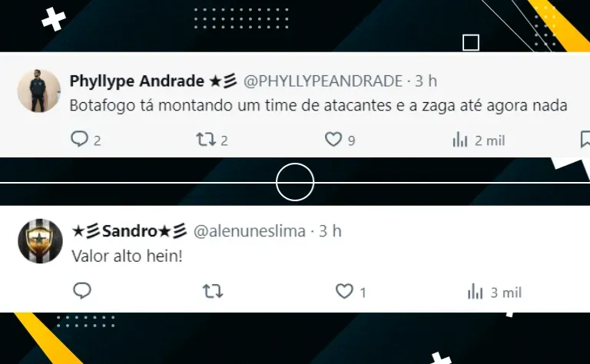Screen dimensions: 590x364
Task: Open Phyllype Andrade's profile picture
Action: 38,91
